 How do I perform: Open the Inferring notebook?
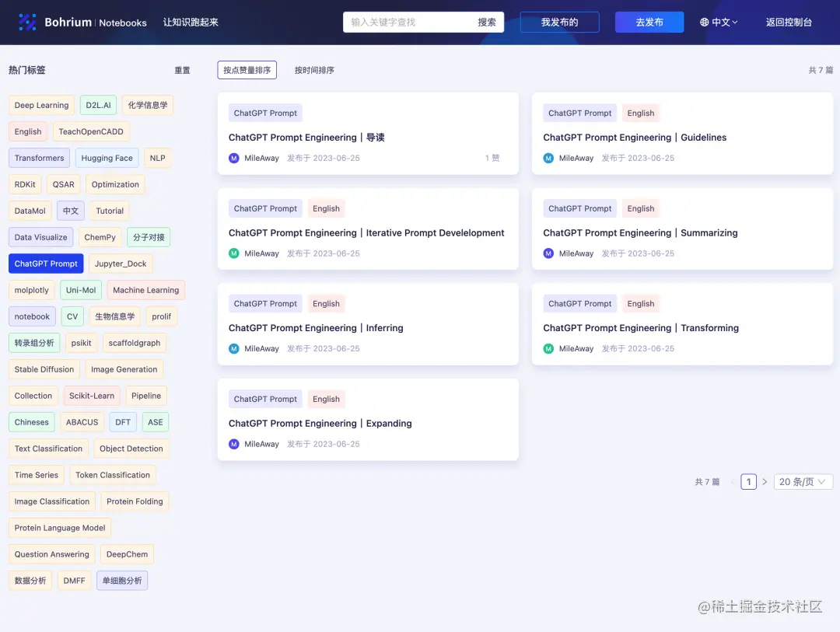[316, 328]
